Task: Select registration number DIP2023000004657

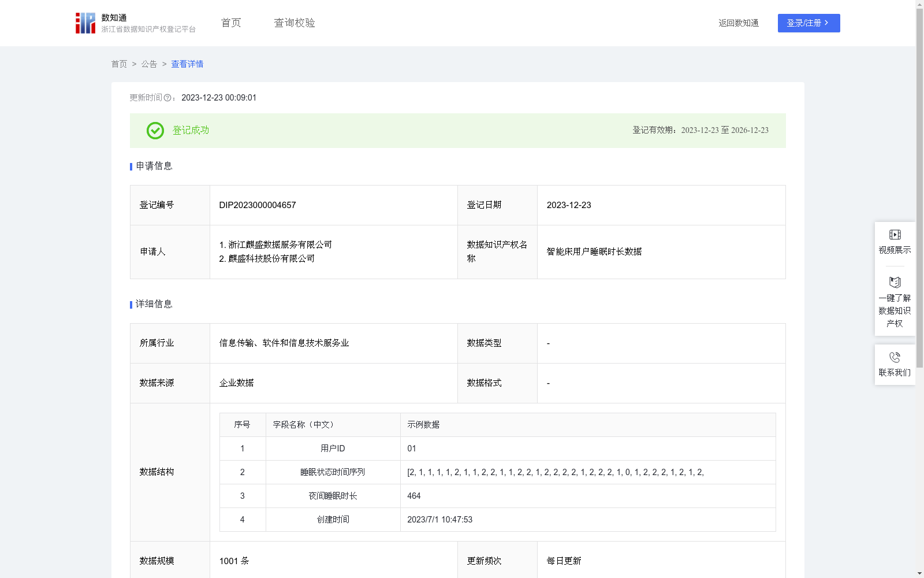Action: coord(258,205)
